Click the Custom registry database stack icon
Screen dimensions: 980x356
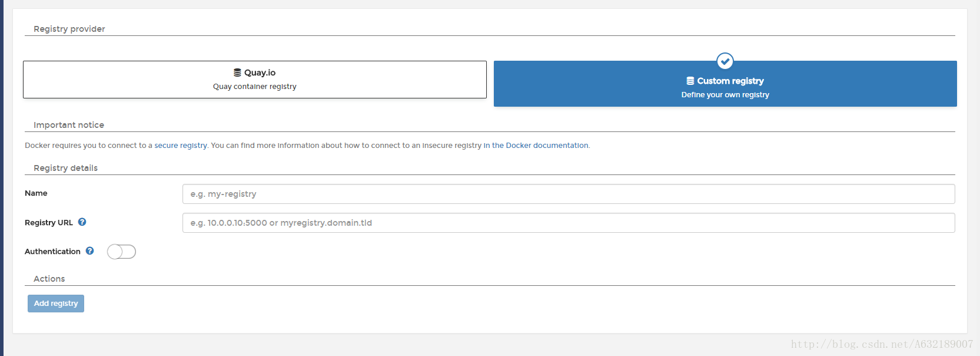coord(690,81)
